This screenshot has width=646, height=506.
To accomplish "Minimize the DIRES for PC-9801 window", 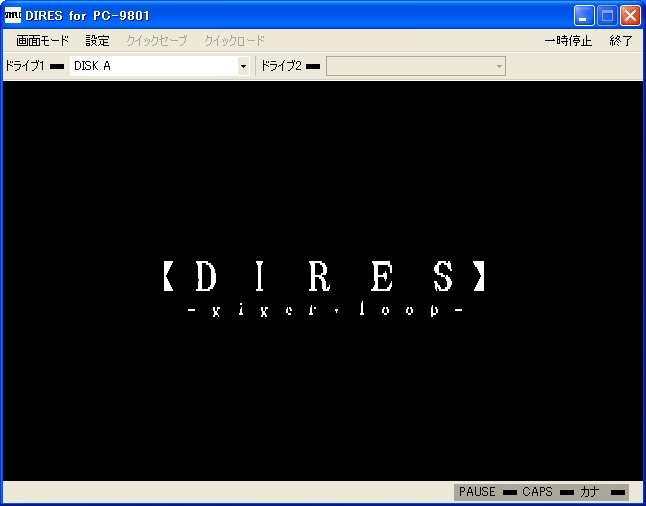I will pyautogui.click(x=583, y=16).
